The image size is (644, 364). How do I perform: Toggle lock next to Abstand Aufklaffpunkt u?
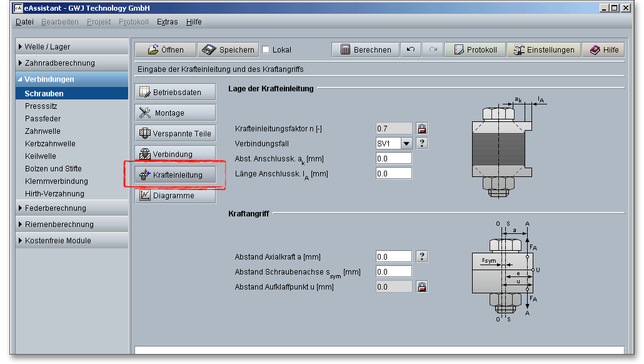point(422,287)
